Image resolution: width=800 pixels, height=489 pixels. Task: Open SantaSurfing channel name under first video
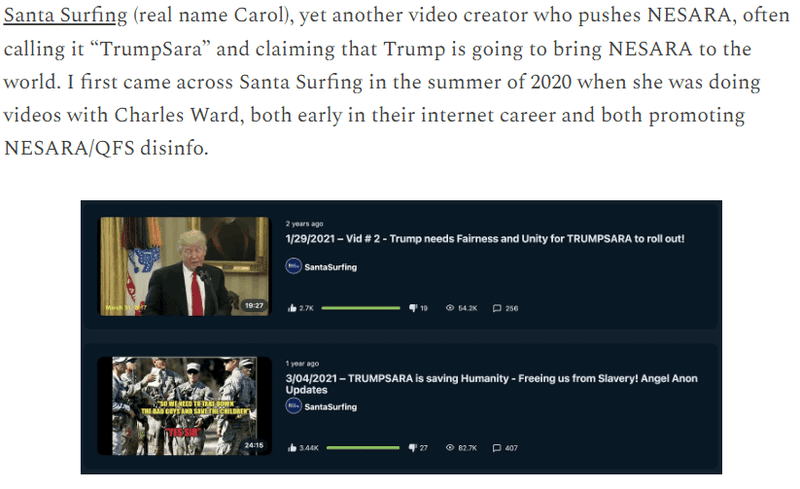tap(331, 267)
